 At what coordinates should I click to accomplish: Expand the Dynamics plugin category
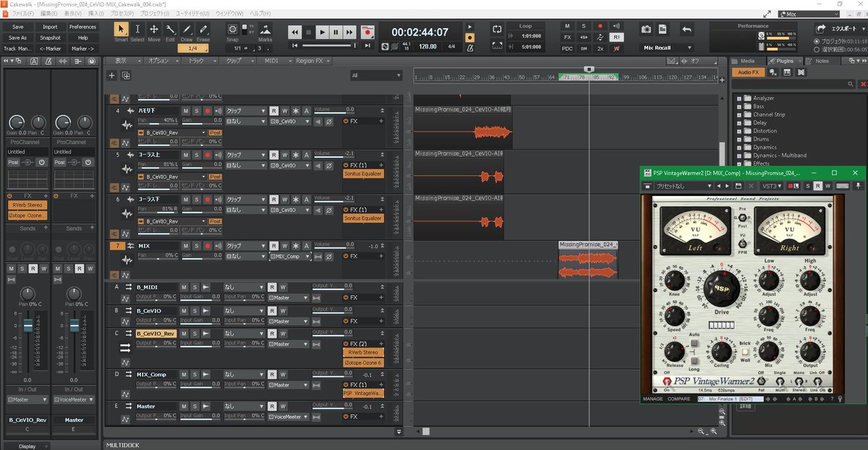(739, 147)
